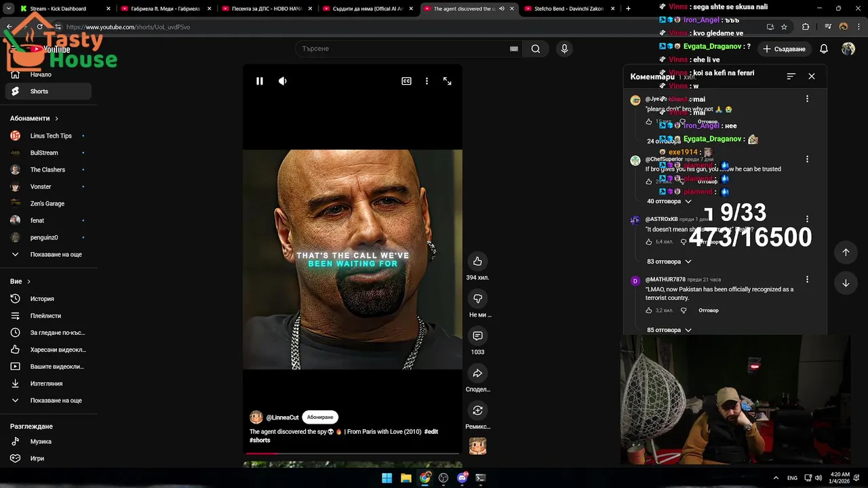
Task: Toggle closed captions CC on the short
Action: (406, 81)
